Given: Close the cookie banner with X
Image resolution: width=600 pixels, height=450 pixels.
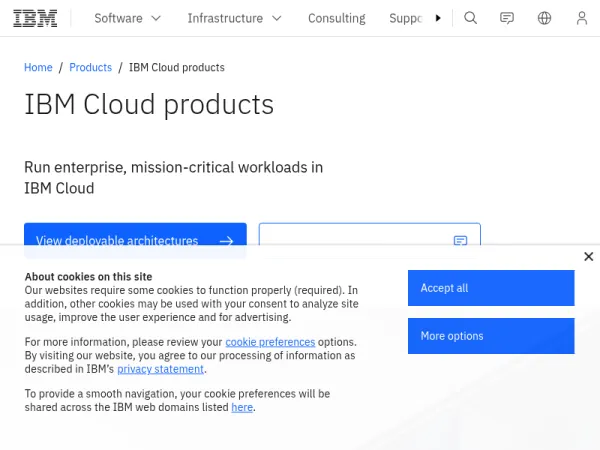Looking at the screenshot, I should [x=589, y=256].
